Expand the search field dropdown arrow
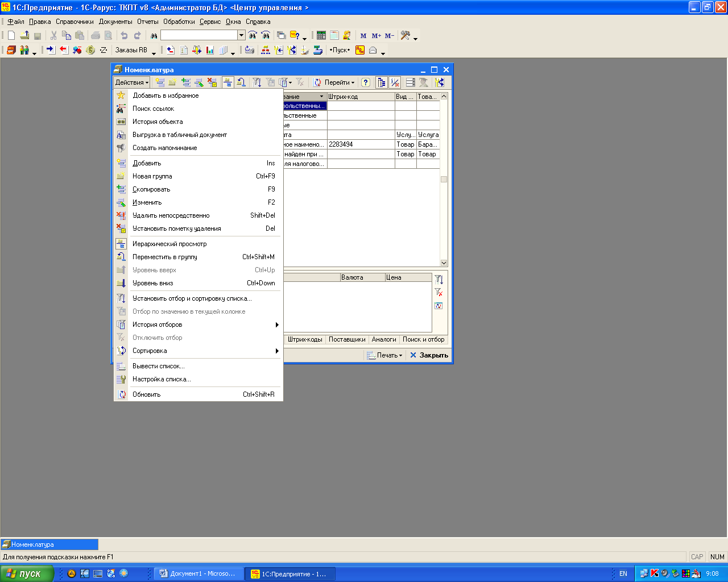728x582 pixels. coord(241,35)
